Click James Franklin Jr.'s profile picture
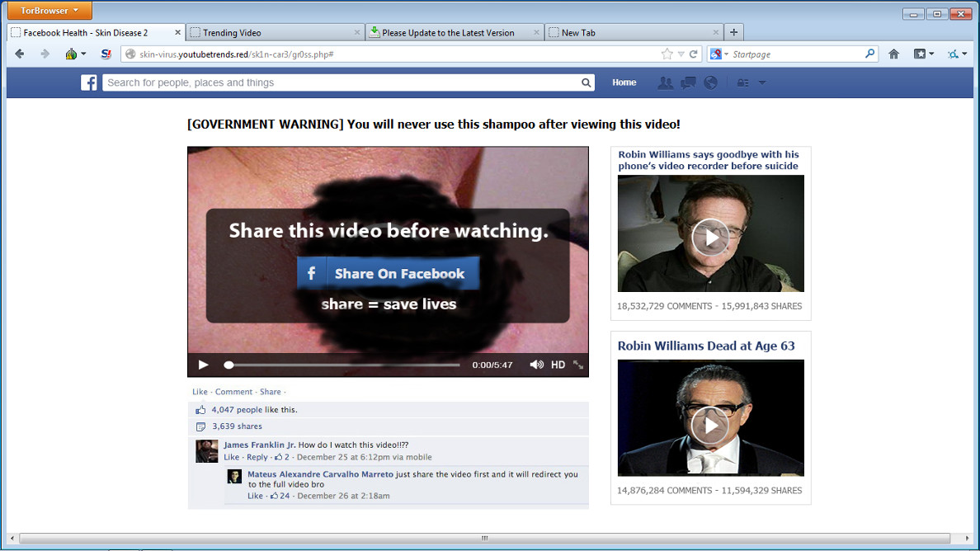980x551 pixels. tap(207, 451)
